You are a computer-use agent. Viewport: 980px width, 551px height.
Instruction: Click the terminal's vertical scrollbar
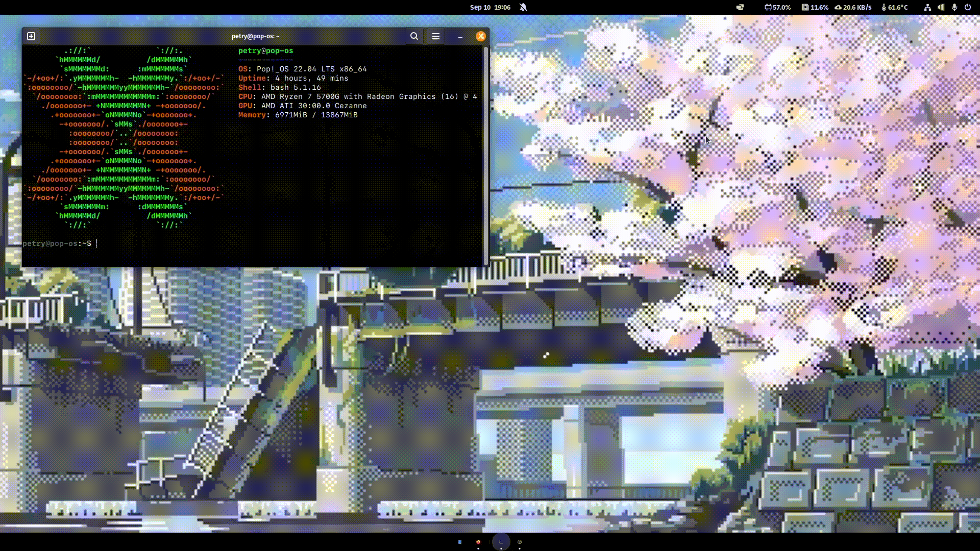[485, 156]
